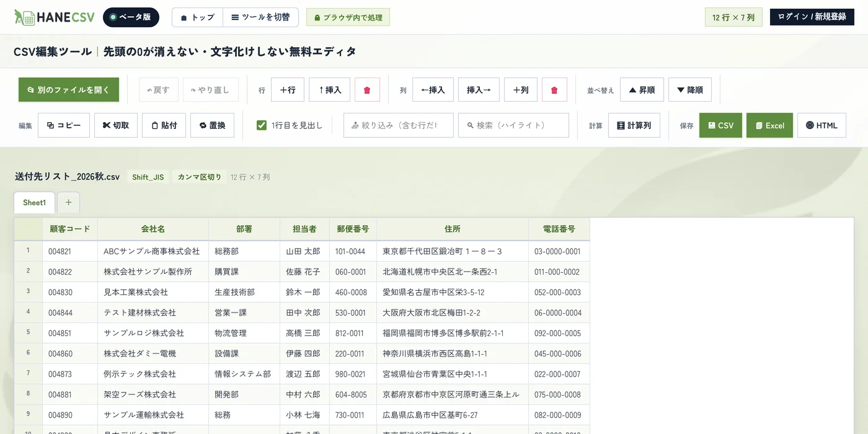The height and width of the screenshot is (434, 868).
Task: Click the ベータ版 badge
Action: tap(131, 17)
